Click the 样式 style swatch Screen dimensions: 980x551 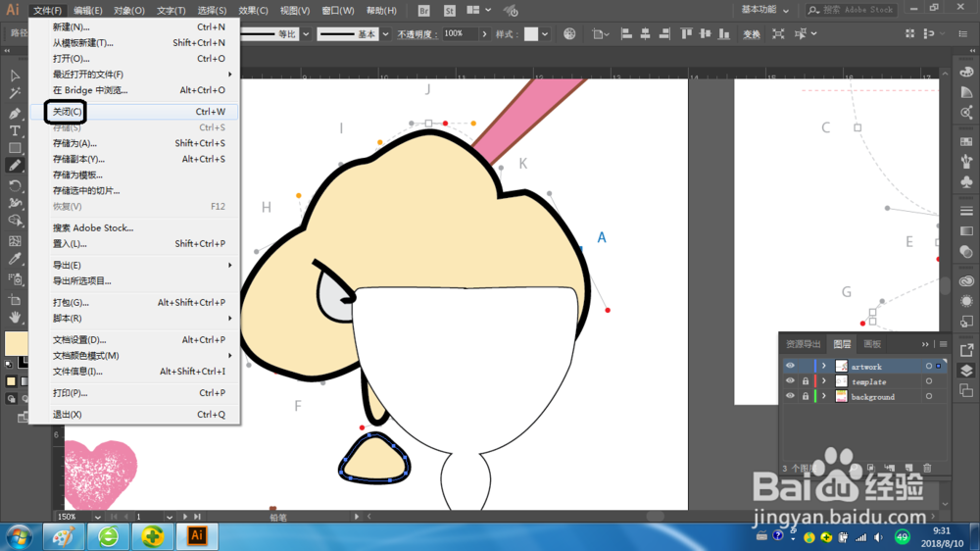click(531, 34)
